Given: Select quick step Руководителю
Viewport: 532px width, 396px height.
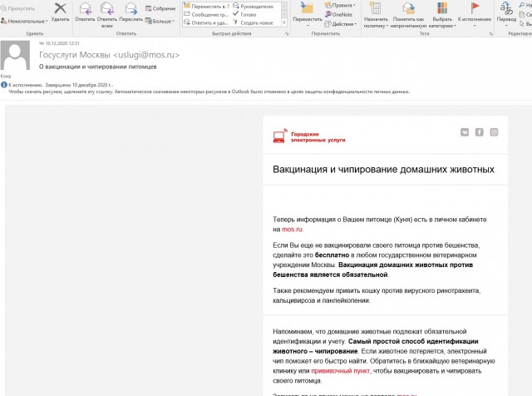Looking at the screenshot, I should pyautogui.click(x=253, y=6).
